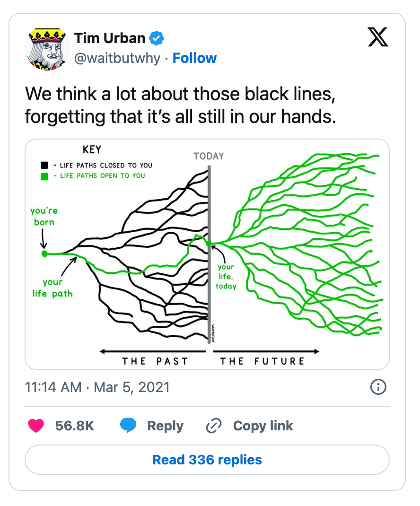
Task: Click the @waitbutwhy handle
Action: (117, 59)
